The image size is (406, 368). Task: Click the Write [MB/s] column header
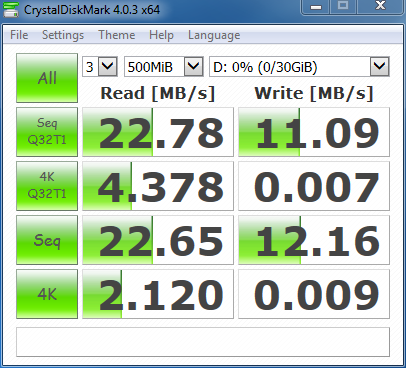pos(314,93)
